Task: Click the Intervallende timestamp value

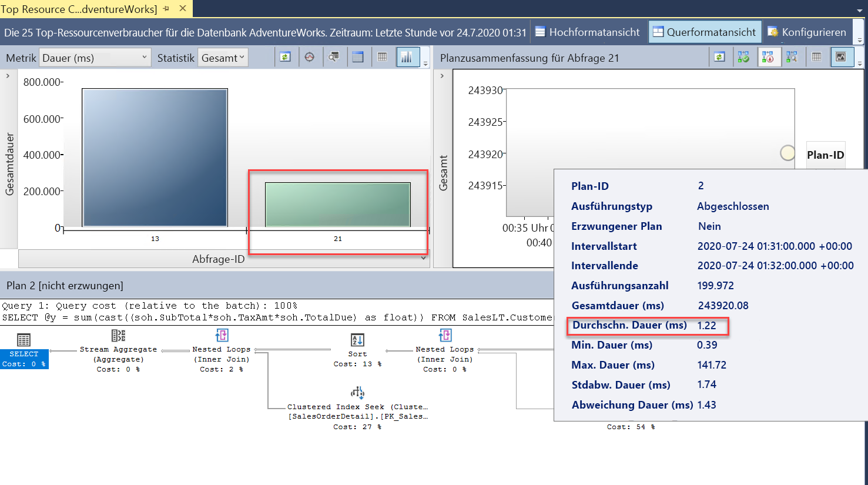Action: pyautogui.click(x=775, y=266)
